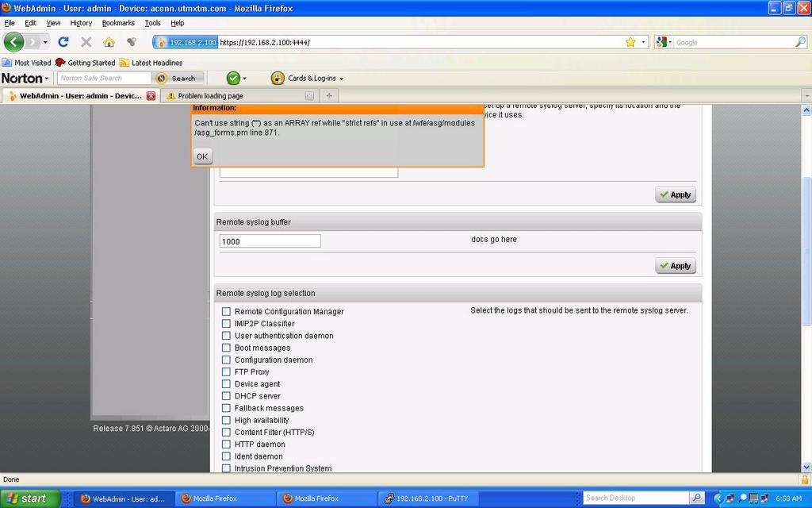Apply the Remote syslog buffer setting
Viewport: 812px width, 508px height.
pos(676,266)
